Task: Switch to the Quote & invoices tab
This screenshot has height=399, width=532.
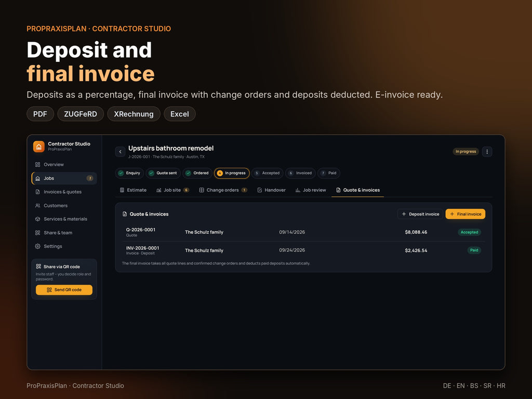Action: (357, 190)
